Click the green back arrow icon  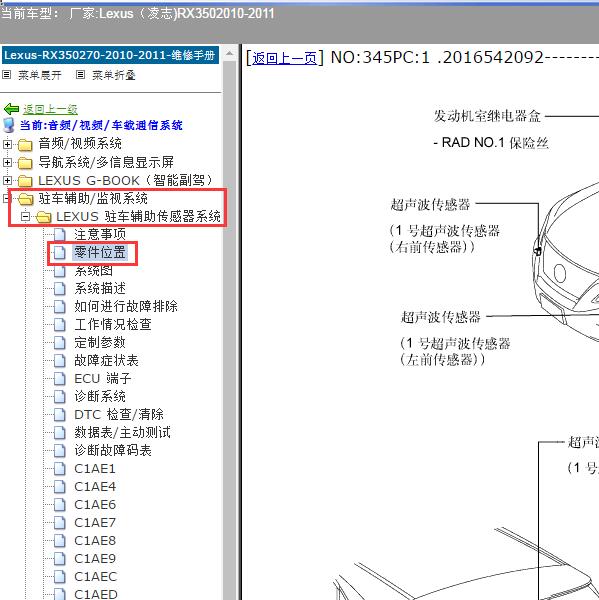pyautogui.click(x=11, y=109)
